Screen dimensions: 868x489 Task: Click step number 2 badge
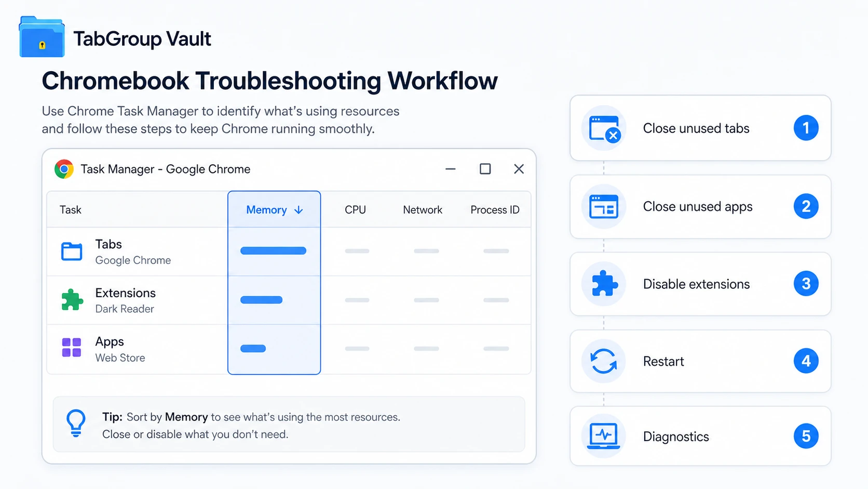pyautogui.click(x=806, y=206)
